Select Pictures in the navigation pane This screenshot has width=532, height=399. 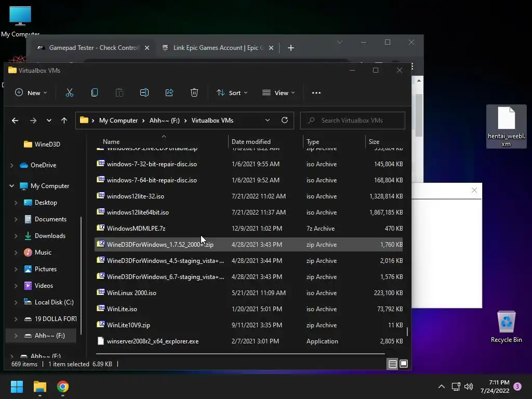click(x=41, y=269)
